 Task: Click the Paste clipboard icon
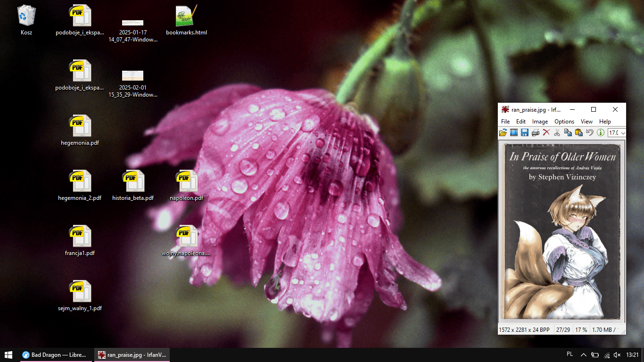(578, 133)
